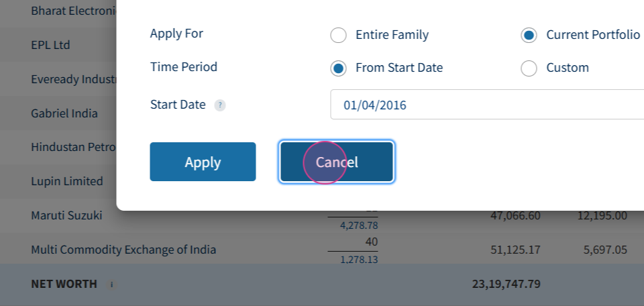The height and width of the screenshot is (306, 644).
Task: Cancel the dialog
Action: (337, 162)
